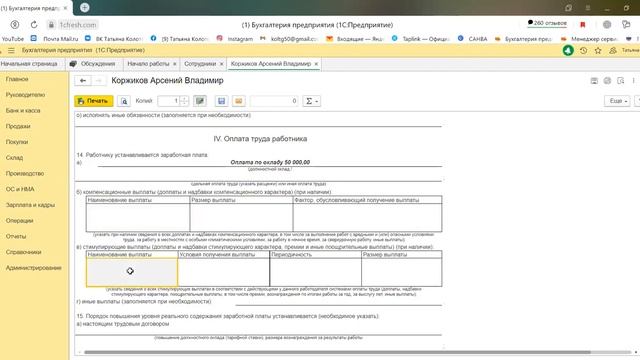640x360 pixels.
Task: Open Склад section in sidebar
Action: pyautogui.click(x=14, y=158)
